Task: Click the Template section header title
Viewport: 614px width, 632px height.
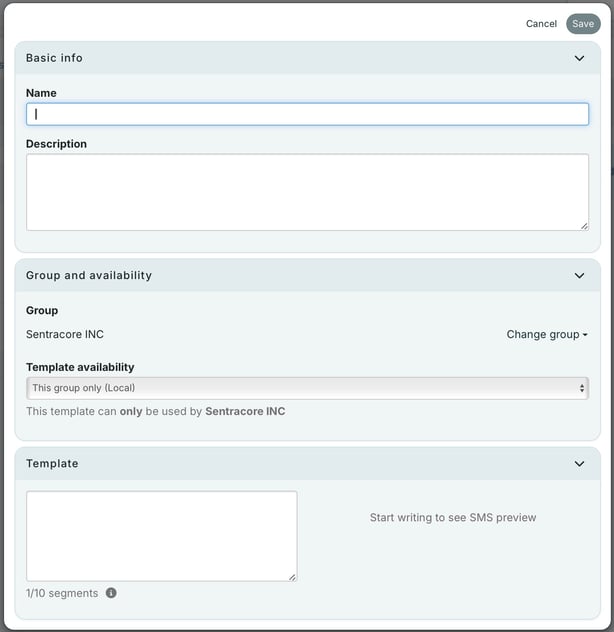Action: pos(52,464)
